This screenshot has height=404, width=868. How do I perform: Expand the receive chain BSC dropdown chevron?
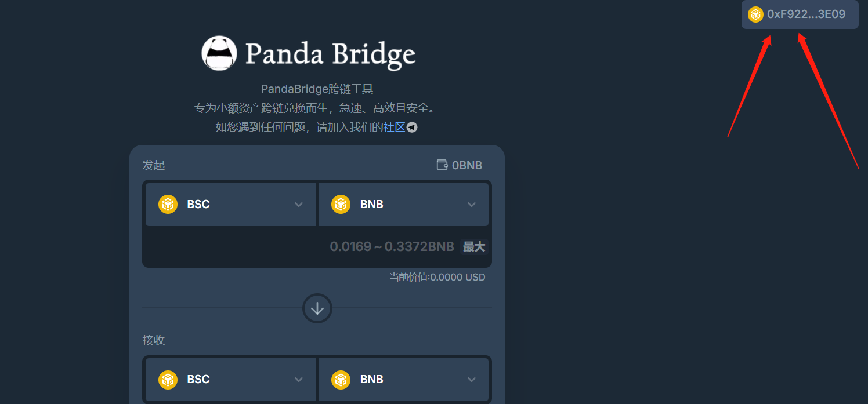pos(299,379)
